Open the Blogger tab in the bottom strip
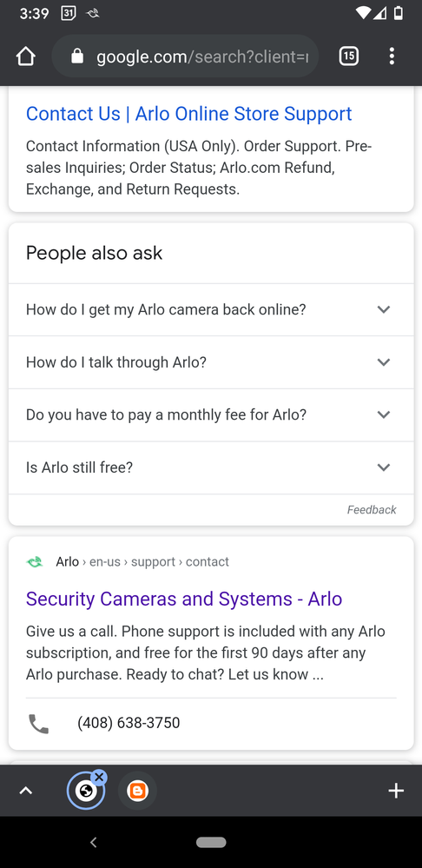This screenshot has width=422, height=868. 138,791
